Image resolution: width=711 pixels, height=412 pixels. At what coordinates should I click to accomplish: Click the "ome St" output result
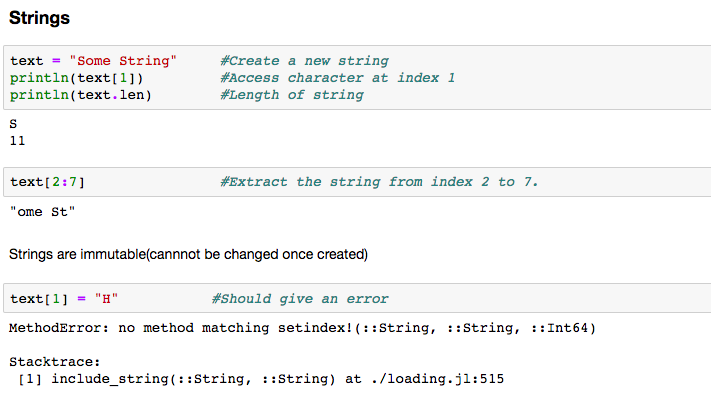click(42, 212)
